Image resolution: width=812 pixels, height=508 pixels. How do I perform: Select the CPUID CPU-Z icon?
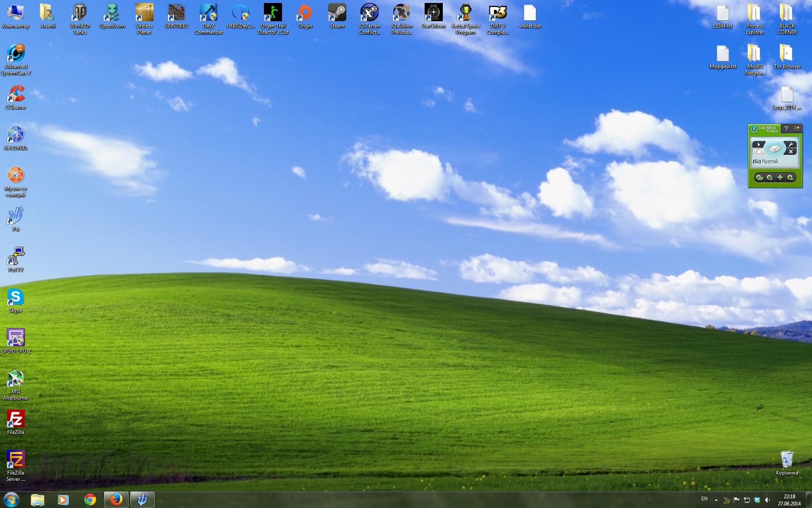pyautogui.click(x=16, y=341)
